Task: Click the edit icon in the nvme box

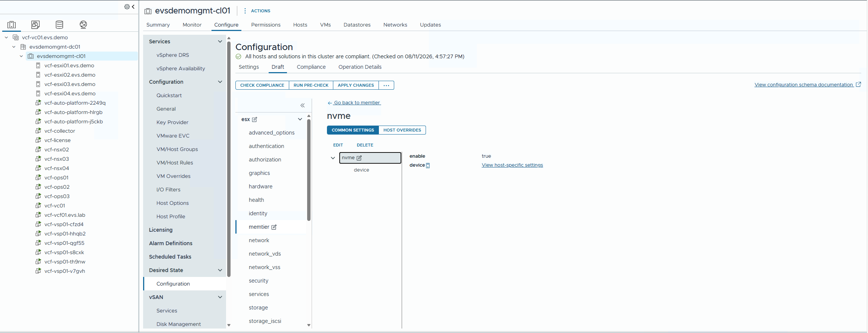Action: (359, 158)
